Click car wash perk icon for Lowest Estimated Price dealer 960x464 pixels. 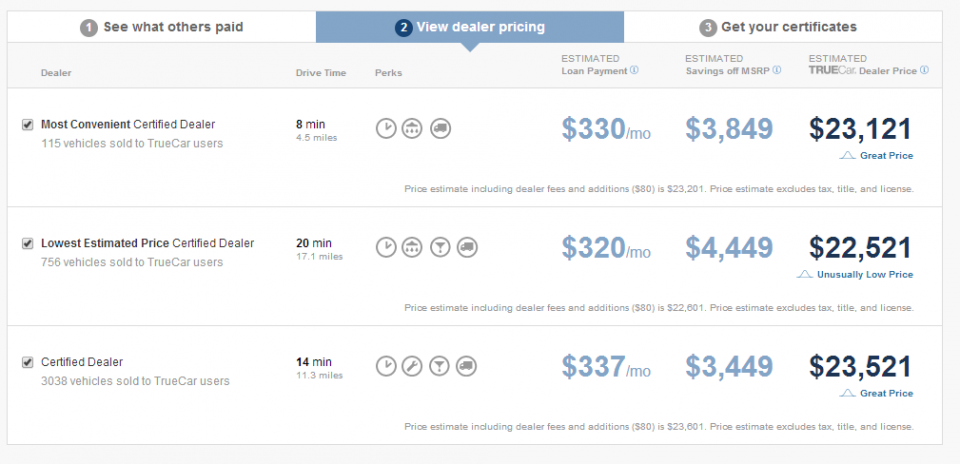click(412, 247)
